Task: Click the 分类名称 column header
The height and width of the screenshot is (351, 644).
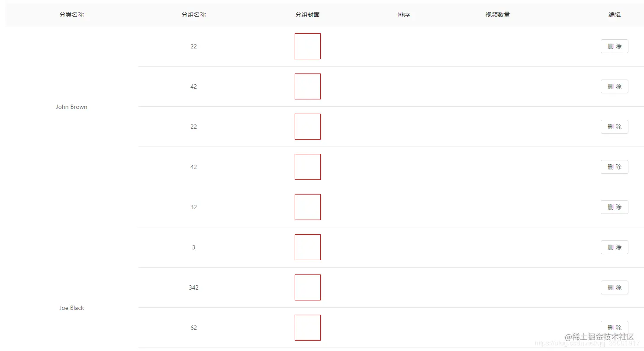Action: pyautogui.click(x=71, y=15)
